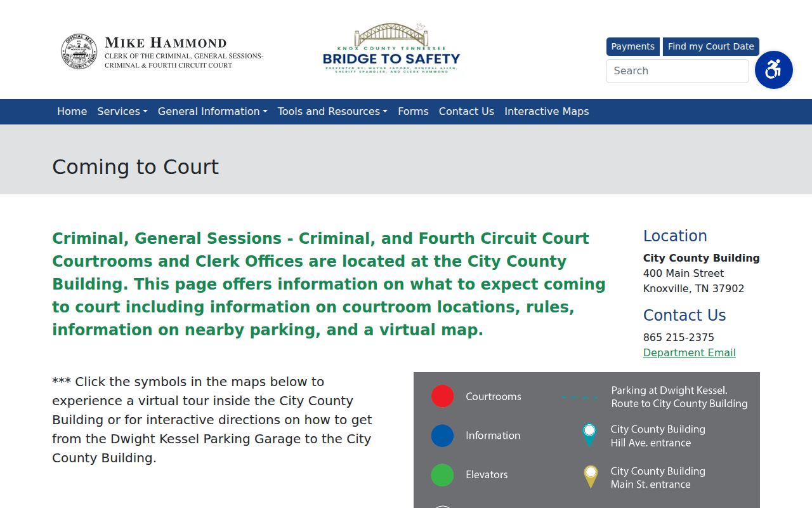
Task: Click the 400 Main Street address
Action: (683, 273)
